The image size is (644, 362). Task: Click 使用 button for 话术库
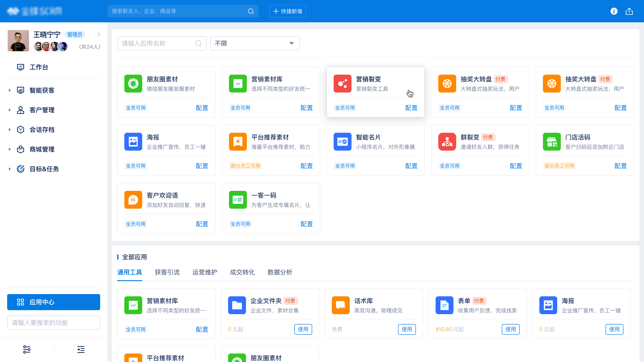[x=407, y=329]
